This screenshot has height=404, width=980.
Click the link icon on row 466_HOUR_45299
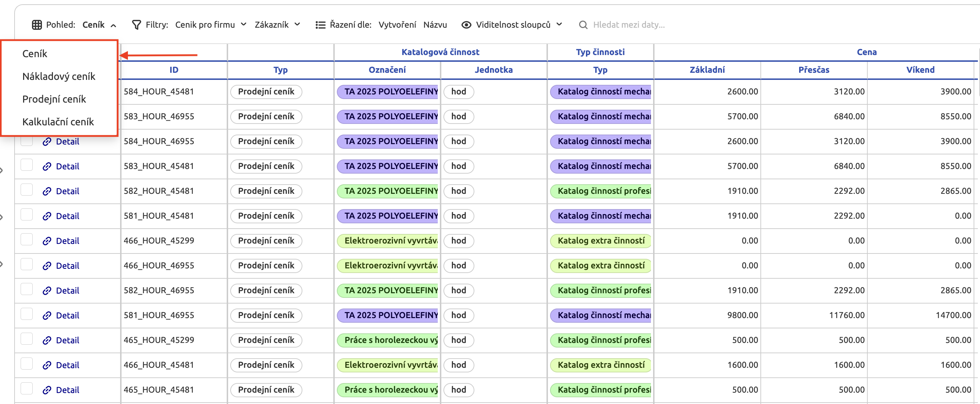pyautogui.click(x=47, y=241)
